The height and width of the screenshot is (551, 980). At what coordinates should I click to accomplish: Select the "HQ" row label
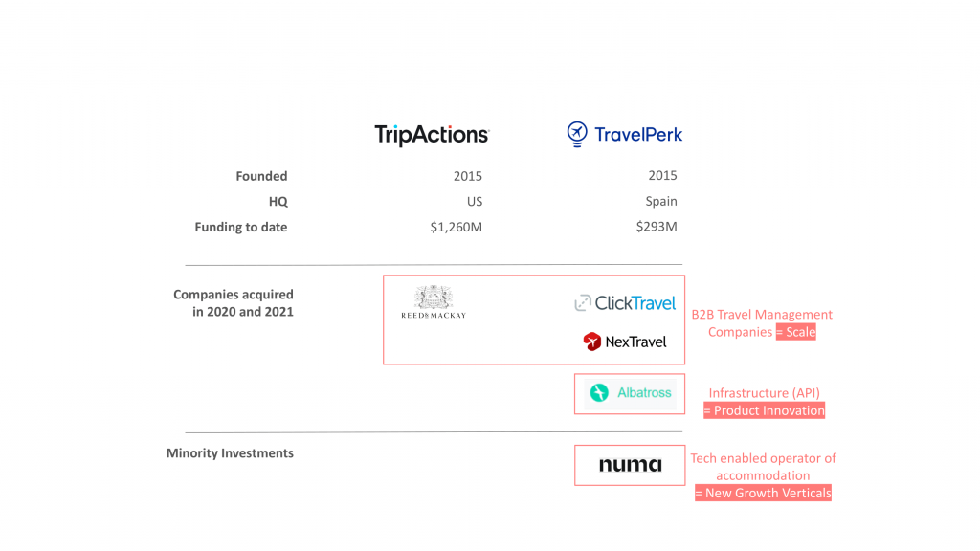pyautogui.click(x=278, y=202)
